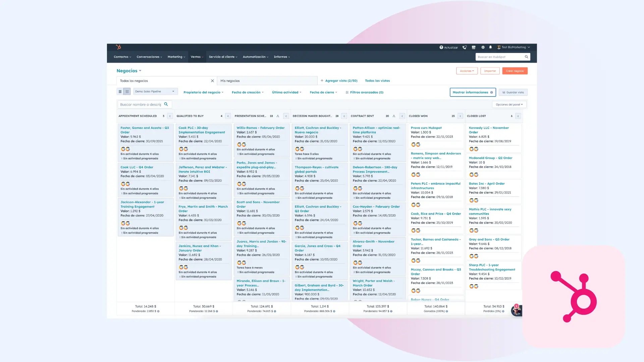Open Todas las vistas link
The height and width of the screenshot is (362, 644).
(377, 81)
